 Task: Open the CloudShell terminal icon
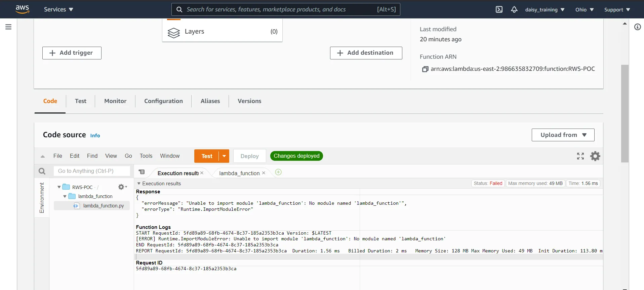tap(499, 9)
